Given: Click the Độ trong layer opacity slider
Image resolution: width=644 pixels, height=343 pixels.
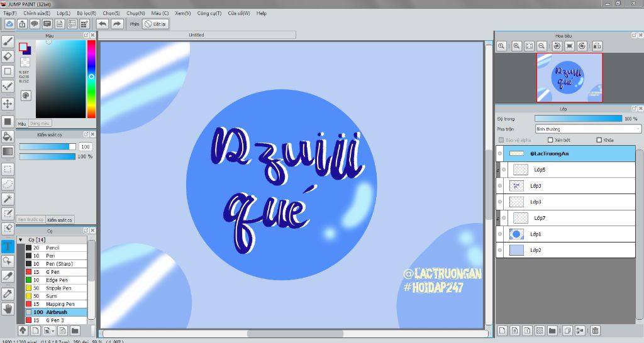Looking at the screenshot, I should point(579,119).
